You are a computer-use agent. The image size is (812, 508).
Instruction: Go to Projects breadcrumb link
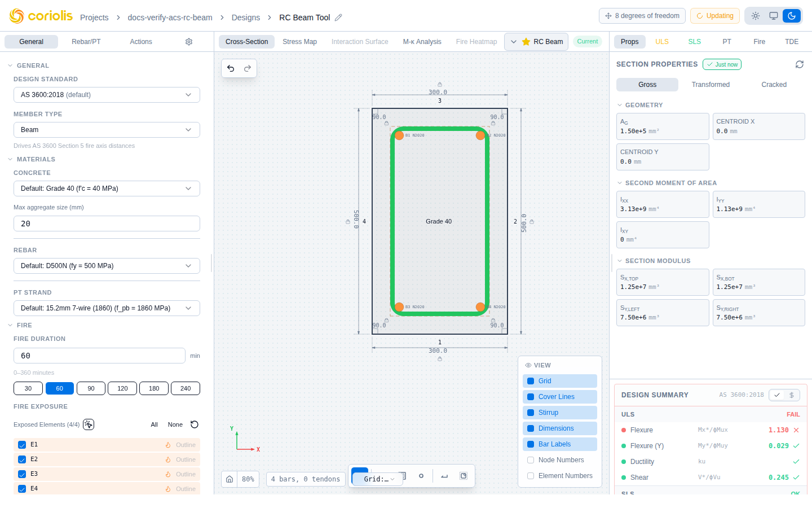(94, 17)
